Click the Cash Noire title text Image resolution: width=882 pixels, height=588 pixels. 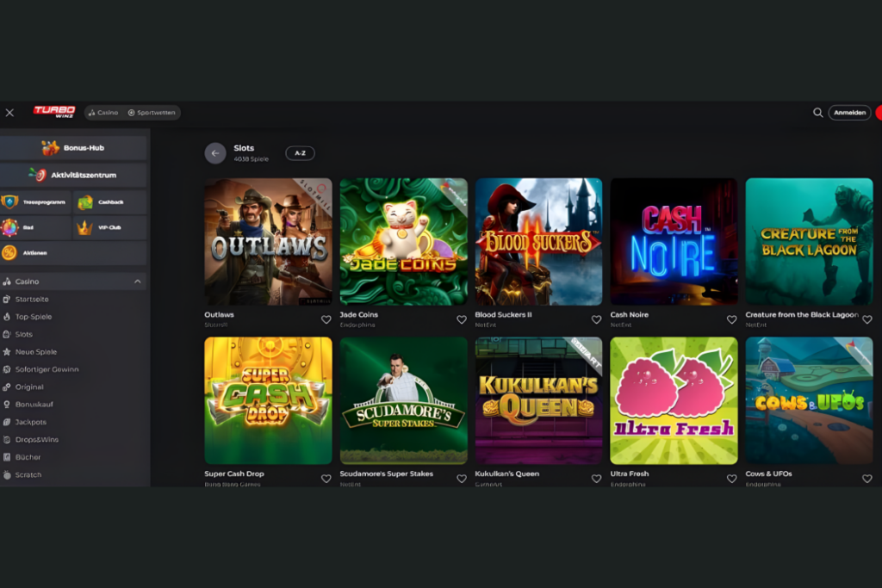[630, 315]
